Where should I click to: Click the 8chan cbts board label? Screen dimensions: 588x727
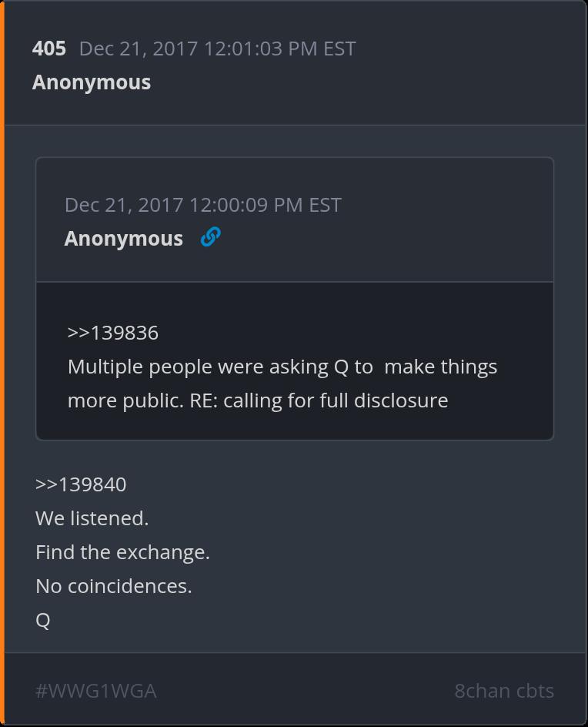pos(504,691)
